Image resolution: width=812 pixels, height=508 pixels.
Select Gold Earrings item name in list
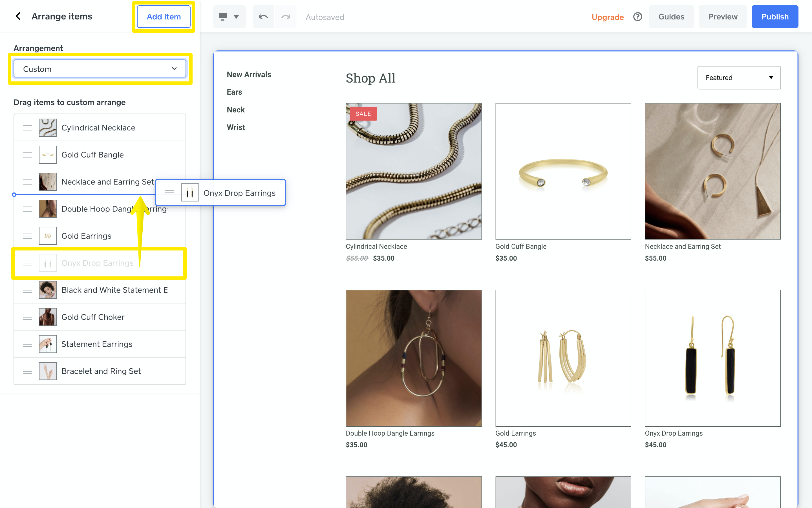point(86,236)
